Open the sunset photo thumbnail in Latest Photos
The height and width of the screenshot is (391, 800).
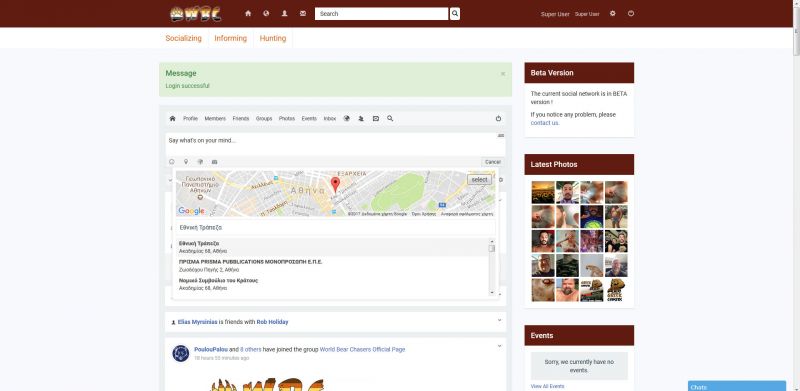[x=543, y=192]
